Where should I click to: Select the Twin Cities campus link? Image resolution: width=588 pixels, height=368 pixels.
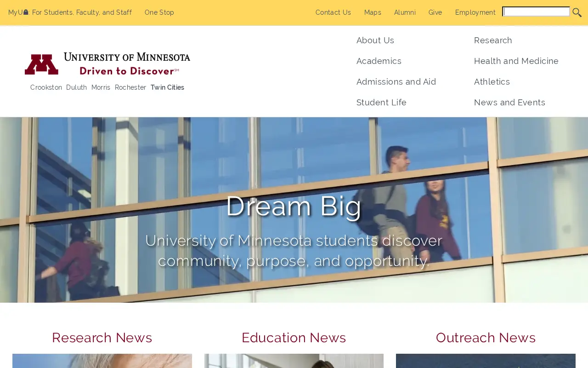point(167,87)
